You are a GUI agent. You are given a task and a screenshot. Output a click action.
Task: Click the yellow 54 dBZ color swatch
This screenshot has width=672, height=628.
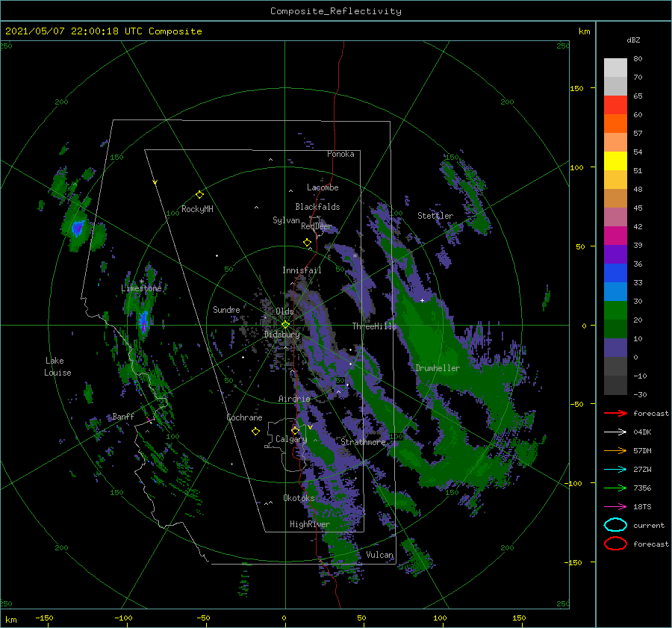coord(615,161)
